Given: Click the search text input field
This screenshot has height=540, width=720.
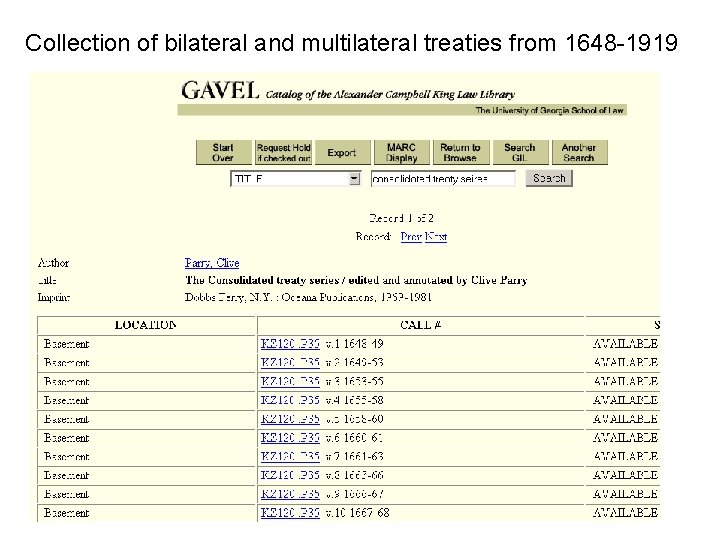Looking at the screenshot, I should pos(443,179).
